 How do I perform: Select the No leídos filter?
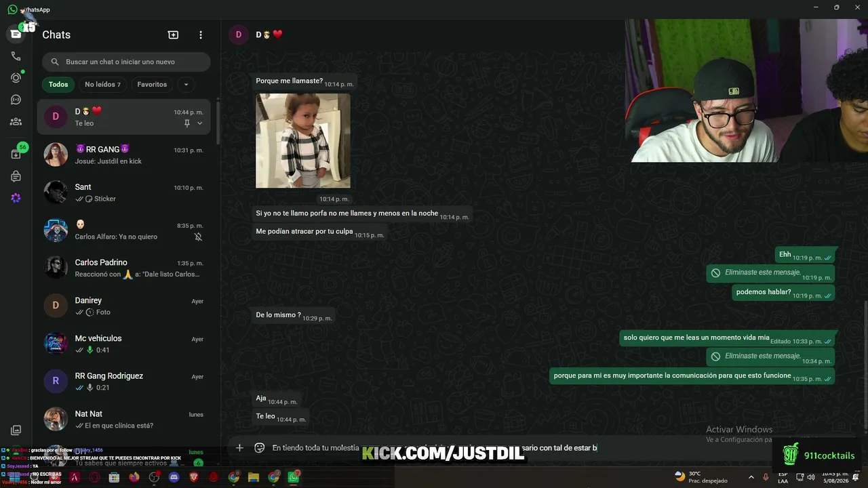[102, 85]
